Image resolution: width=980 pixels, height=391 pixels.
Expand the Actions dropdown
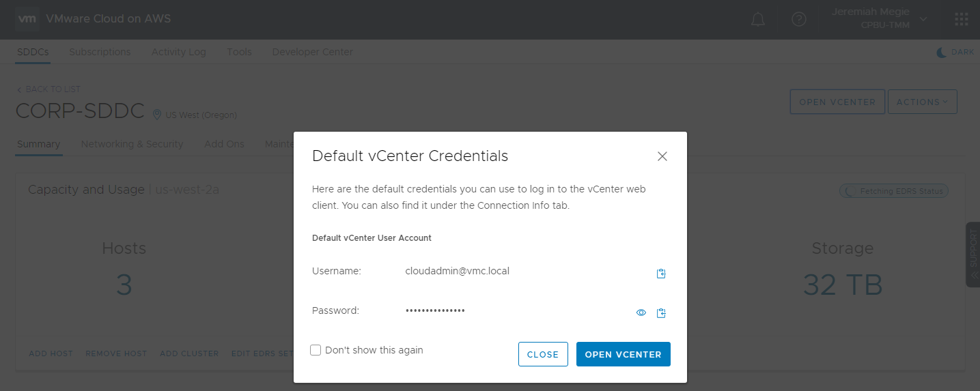(922, 102)
